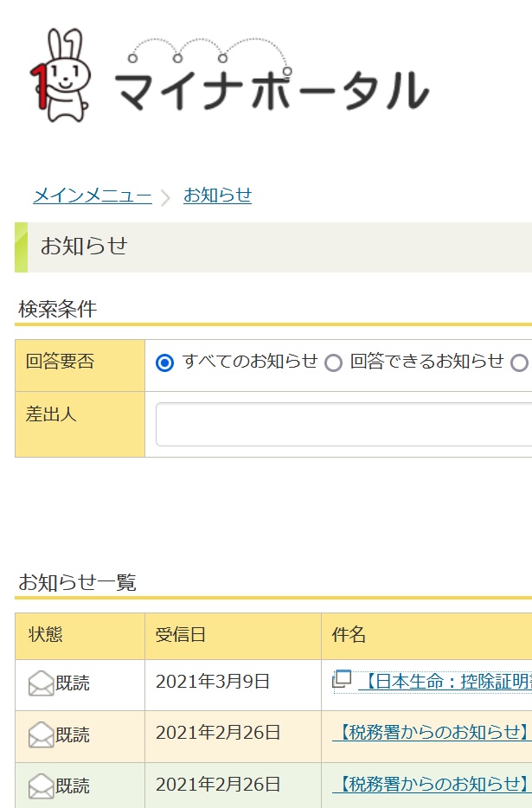Click the new-window icon beside 日本生命 link

click(x=342, y=680)
